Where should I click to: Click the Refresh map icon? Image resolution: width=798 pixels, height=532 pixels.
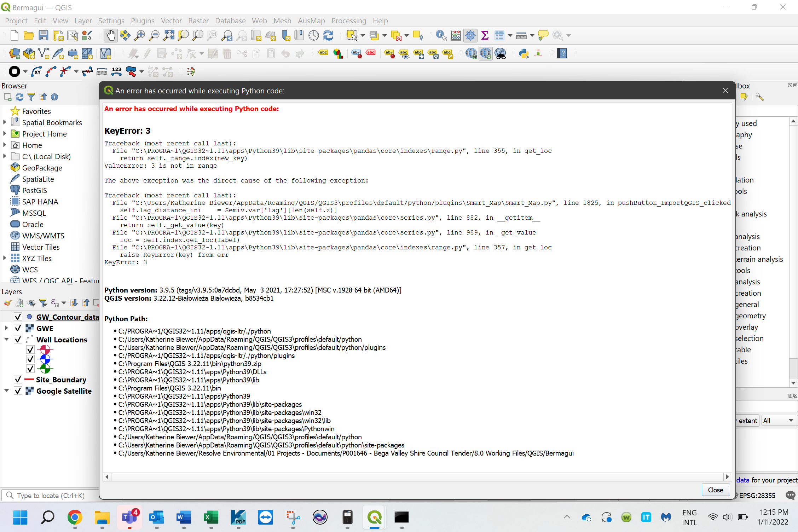(328, 35)
